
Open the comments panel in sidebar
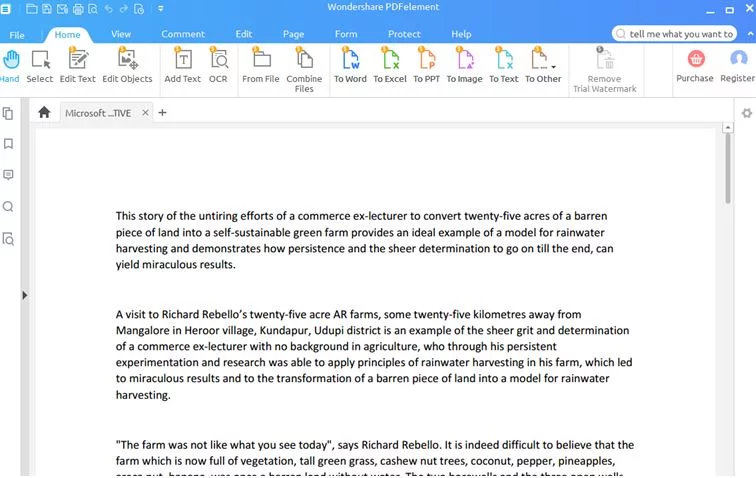[x=9, y=175]
